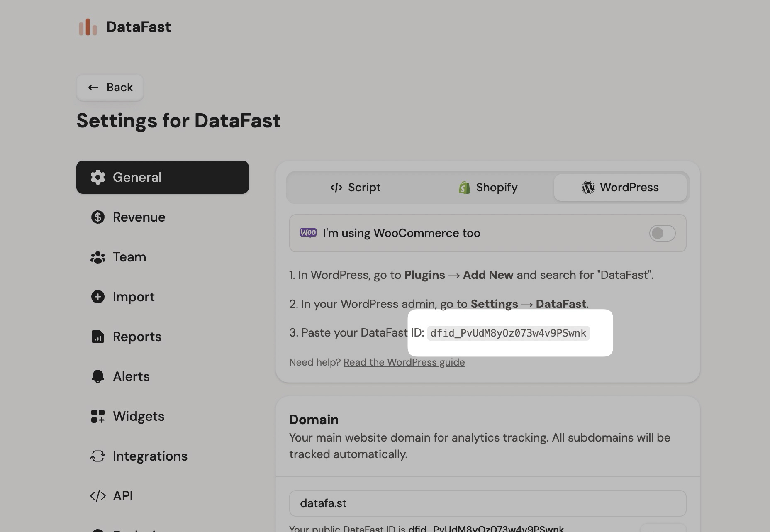770x532 pixels.
Task: Go back using the Back button
Action: [110, 88]
